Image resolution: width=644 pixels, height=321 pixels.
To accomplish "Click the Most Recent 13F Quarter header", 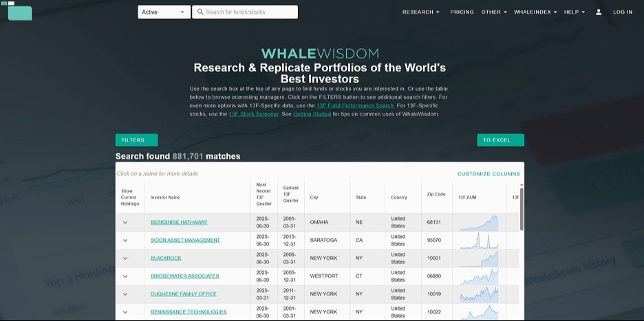I will point(264,194).
